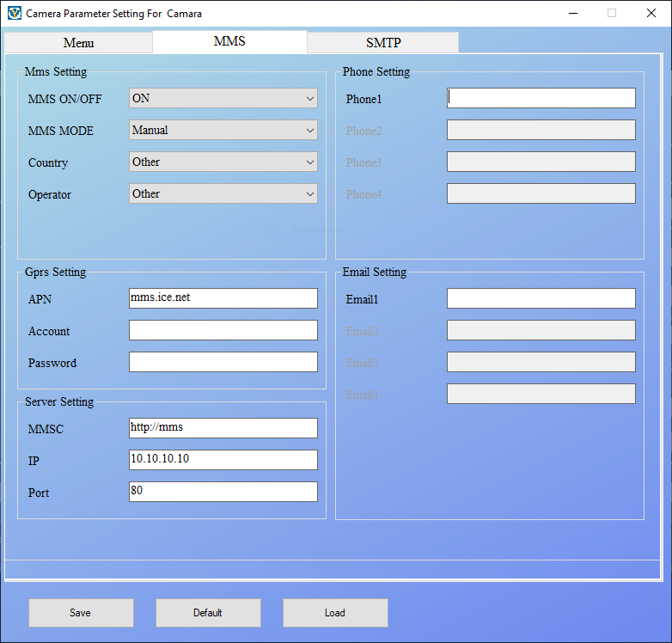Click the 'Server Setting' group label

[x=59, y=401]
